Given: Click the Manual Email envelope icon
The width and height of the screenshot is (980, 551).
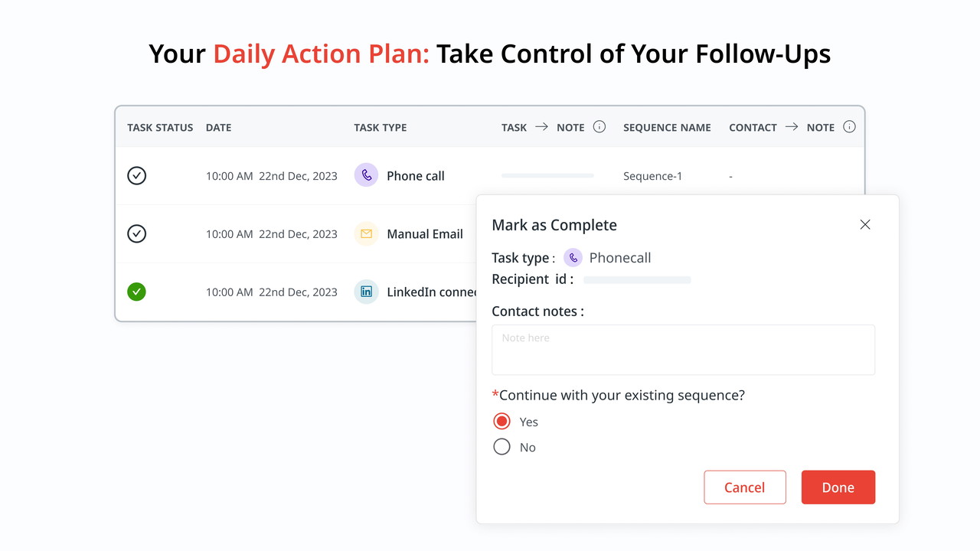Looking at the screenshot, I should (x=366, y=233).
